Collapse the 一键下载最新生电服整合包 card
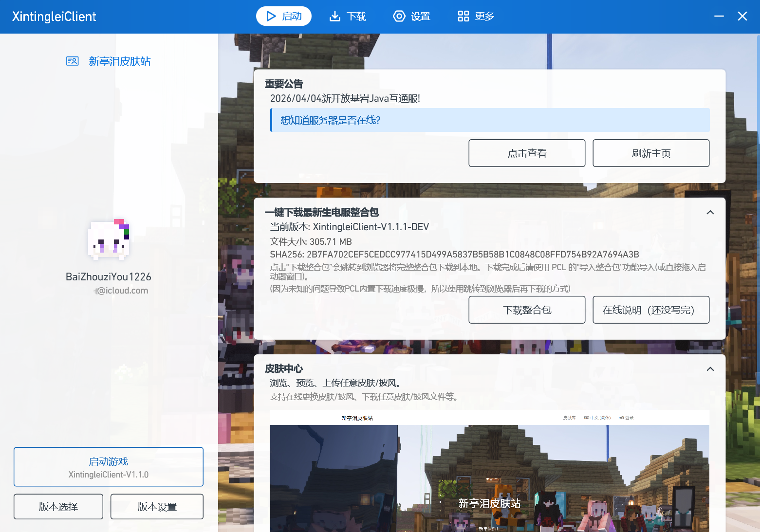760x532 pixels. point(710,212)
